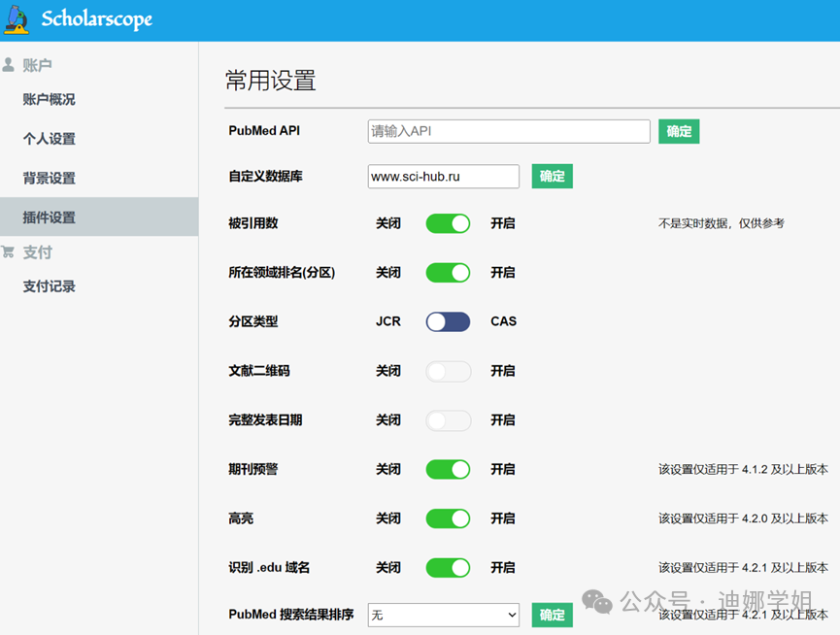
Task: Open 账户概况 from the sidebar
Action: [x=49, y=99]
